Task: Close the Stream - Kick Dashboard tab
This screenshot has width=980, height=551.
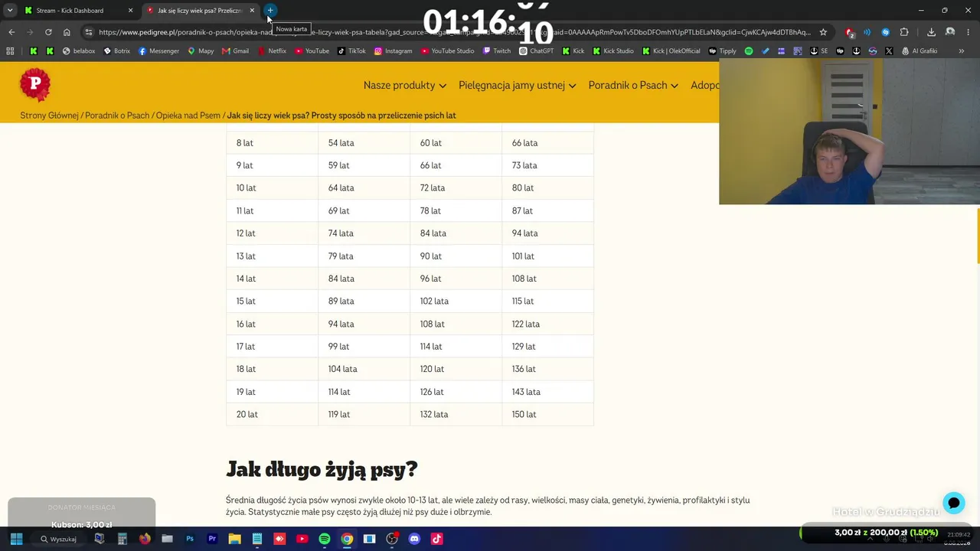Action: (x=130, y=11)
